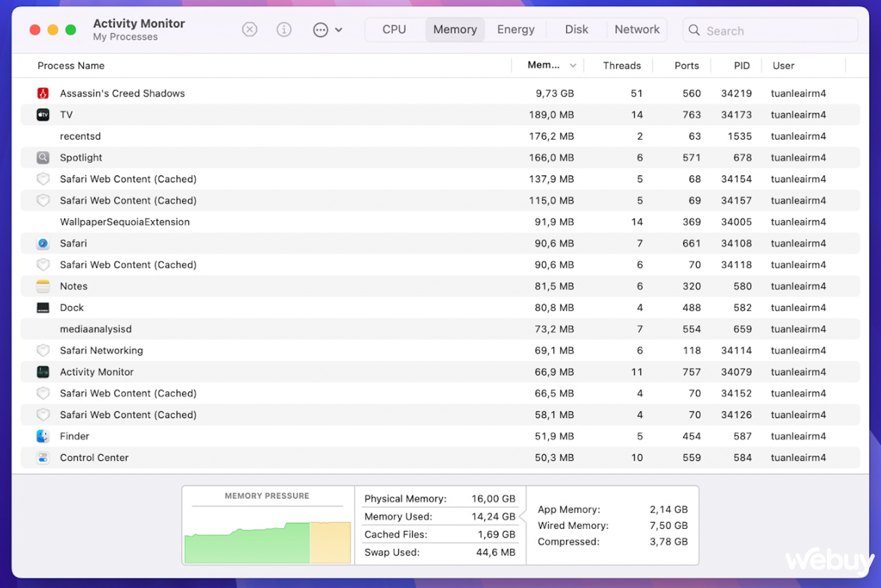881x588 pixels.
Task: Switch to the Energy tab
Action: (516, 30)
